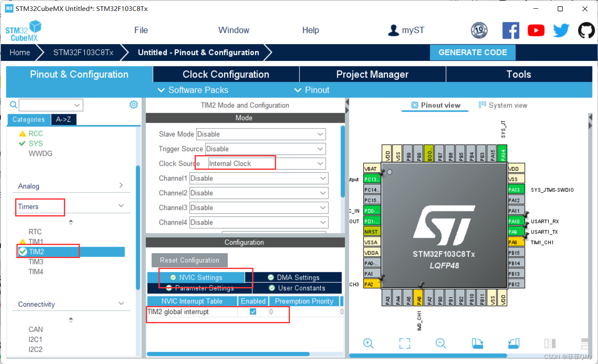Screen dimensions: 598x364
Task: Open the Channel4 dropdown
Action: coord(259,222)
